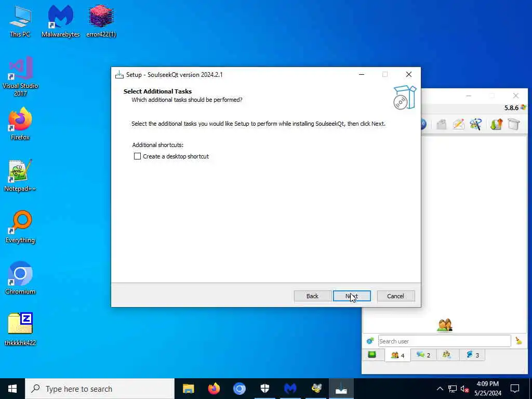The width and height of the screenshot is (532, 399).
Task: Switch to the users tab labeled 4
Action: click(397, 355)
